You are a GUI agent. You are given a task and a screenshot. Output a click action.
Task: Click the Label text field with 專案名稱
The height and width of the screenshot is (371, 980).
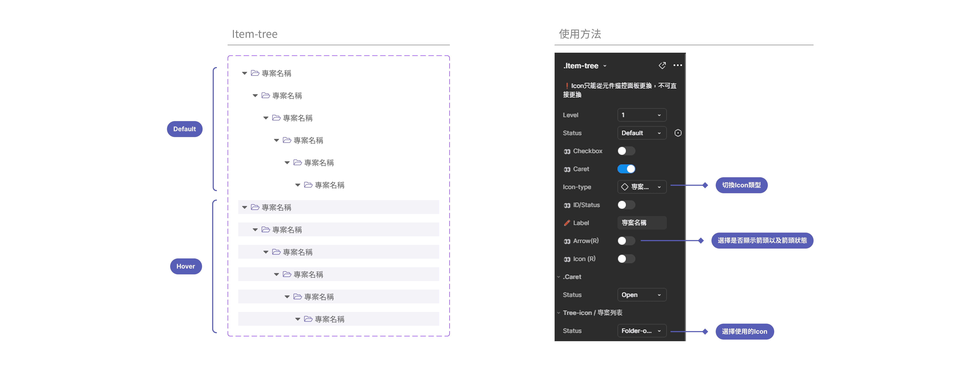point(641,223)
